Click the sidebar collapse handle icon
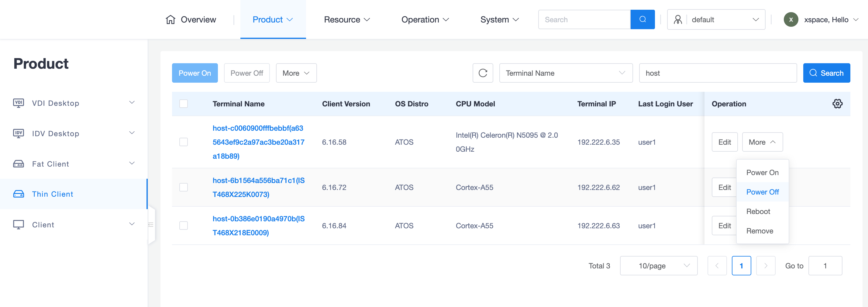 coord(151,225)
